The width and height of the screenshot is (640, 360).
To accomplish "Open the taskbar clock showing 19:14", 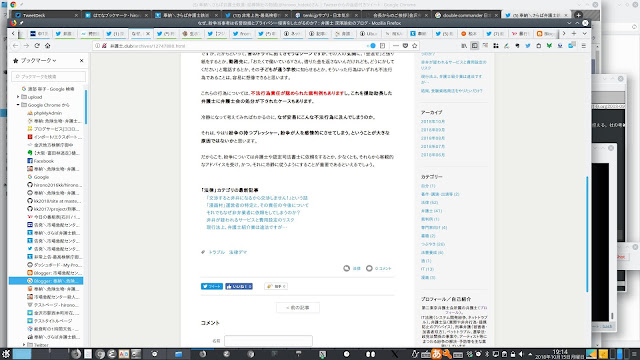I will click(x=560, y=354).
